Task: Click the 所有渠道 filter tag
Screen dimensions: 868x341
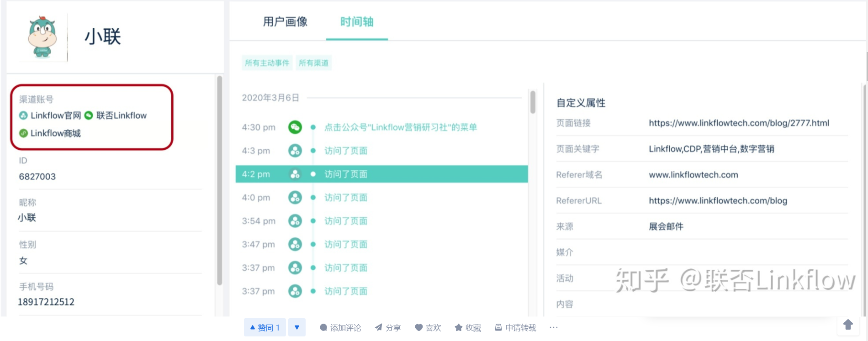Action: click(313, 63)
